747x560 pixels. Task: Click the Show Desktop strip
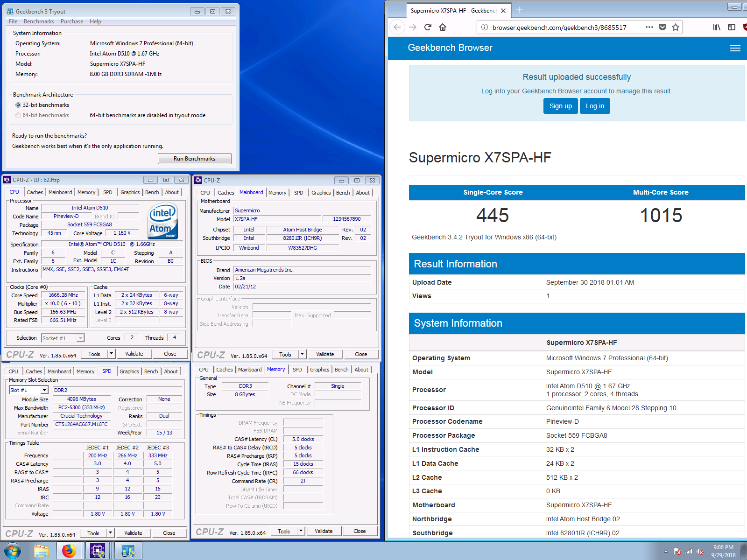(x=744, y=551)
